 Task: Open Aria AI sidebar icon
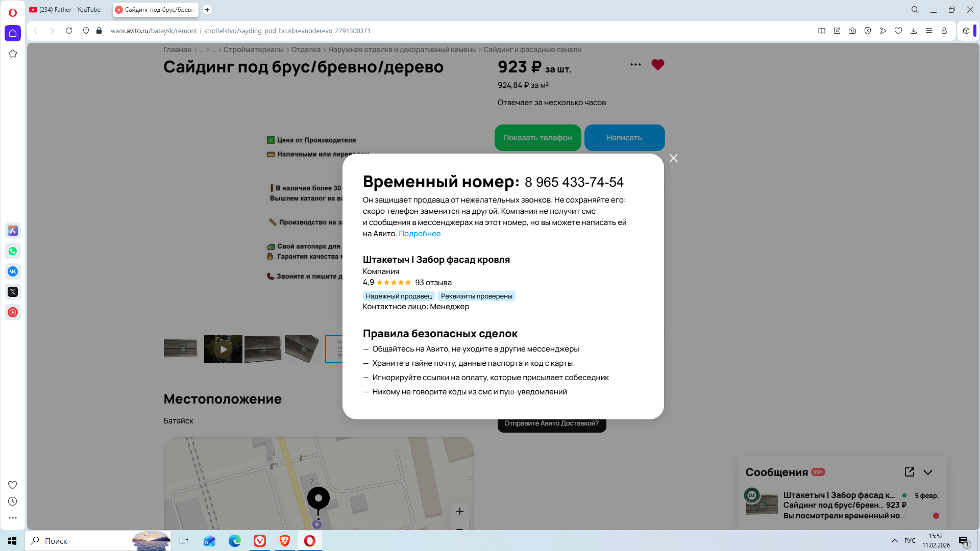coord(13,231)
